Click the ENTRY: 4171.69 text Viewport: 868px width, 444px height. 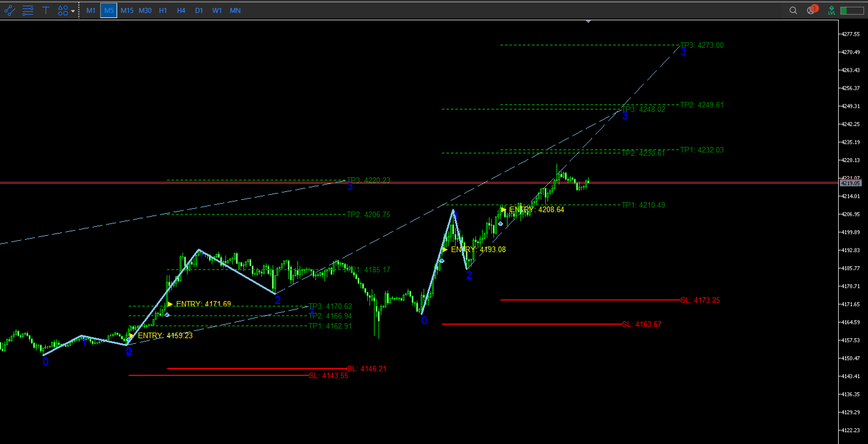[x=203, y=304]
